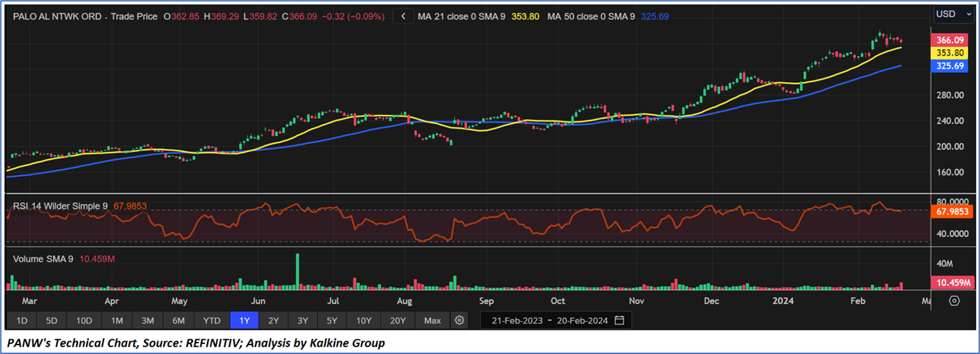This screenshot has width=980, height=354.
Task: Select the 6M time range
Action: tap(178, 320)
